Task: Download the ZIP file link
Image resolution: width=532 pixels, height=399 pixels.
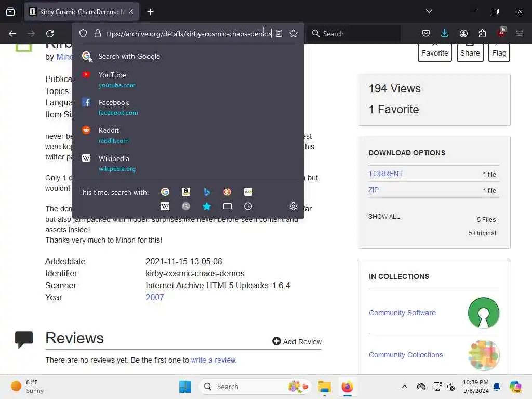Action: pyautogui.click(x=373, y=190)
